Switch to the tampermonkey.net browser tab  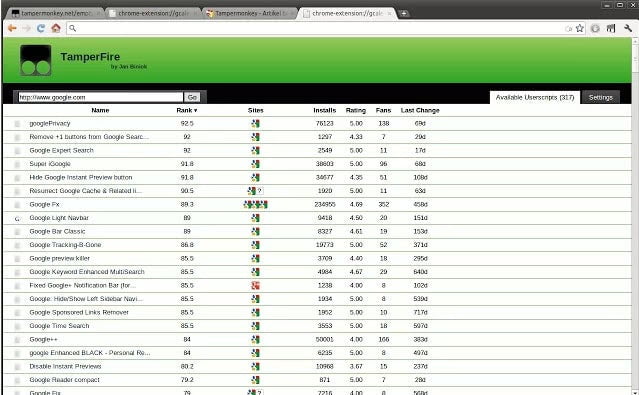click(55, 13)
